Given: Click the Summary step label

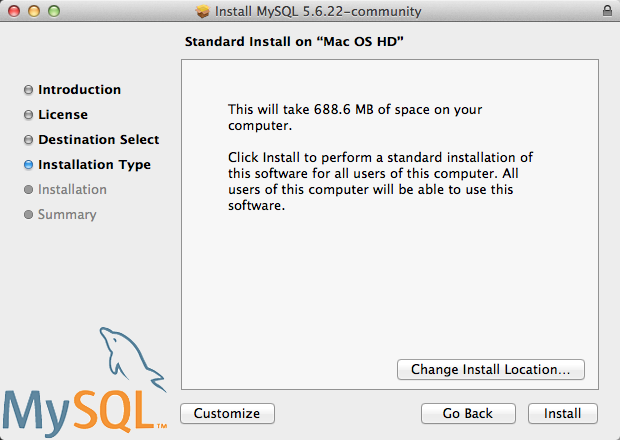Looking at the screenshot, I should (x=67, y=215).
